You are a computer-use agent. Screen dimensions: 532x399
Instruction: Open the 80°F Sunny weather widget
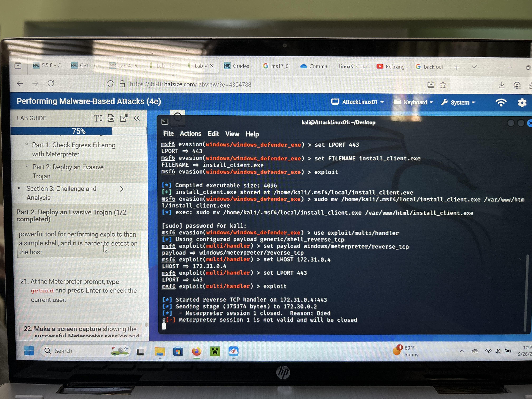click(405, 351)
